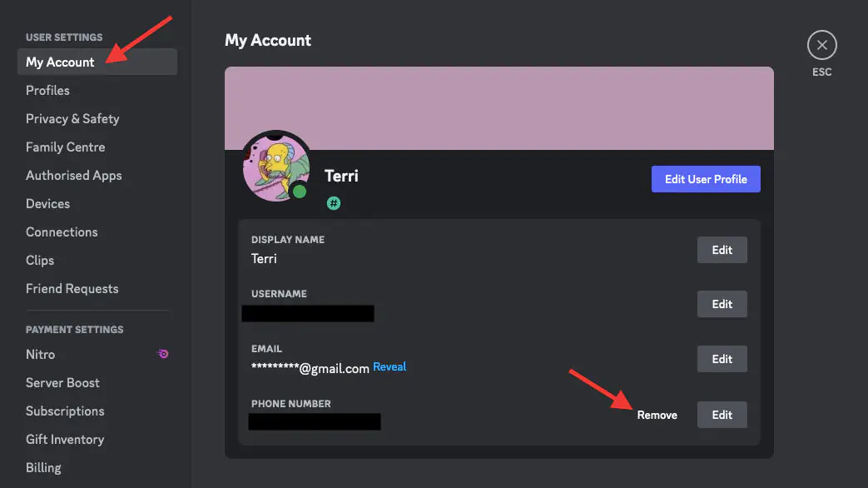This screenshot has height=488, width=868.
Task: Click the Edit User Profile button
Action: (706, 178)
